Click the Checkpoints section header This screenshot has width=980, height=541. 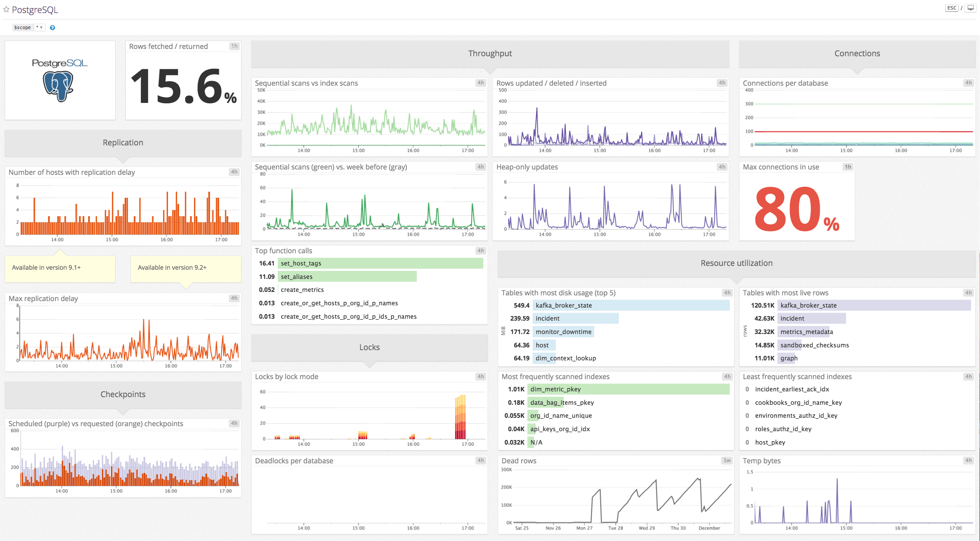[122, 394]
